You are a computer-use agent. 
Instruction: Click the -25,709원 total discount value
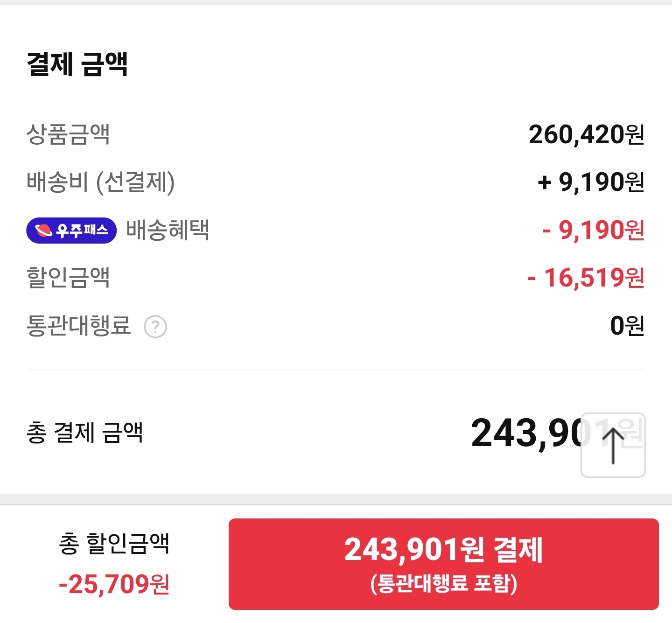(114, 584)
